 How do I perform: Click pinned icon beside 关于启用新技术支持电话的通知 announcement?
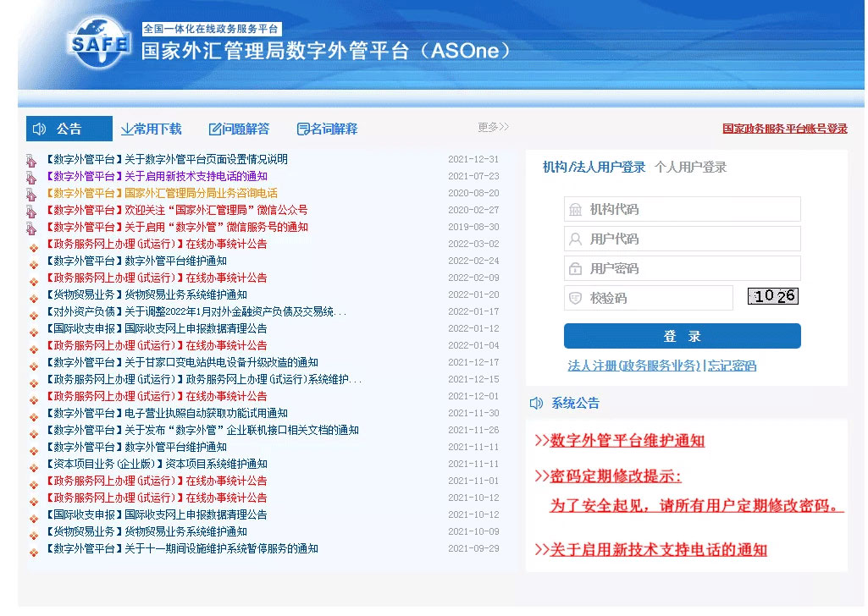tap(31, 178)
